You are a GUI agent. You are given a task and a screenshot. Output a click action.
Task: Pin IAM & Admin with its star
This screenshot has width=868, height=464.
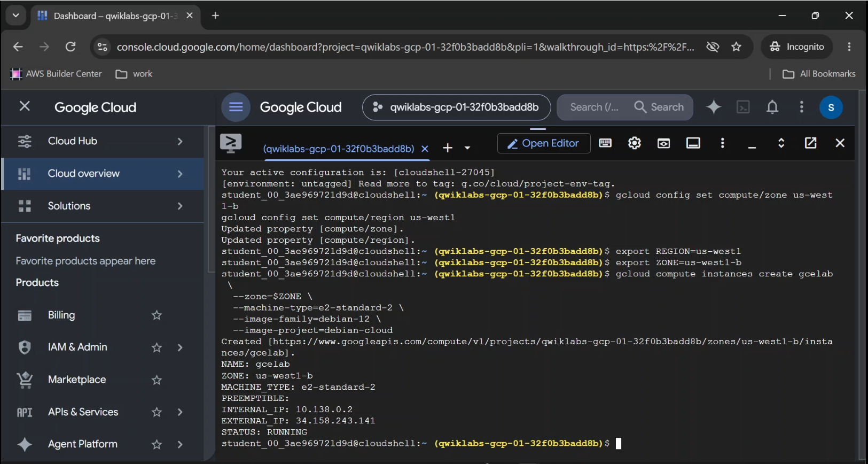pos(157,347)
